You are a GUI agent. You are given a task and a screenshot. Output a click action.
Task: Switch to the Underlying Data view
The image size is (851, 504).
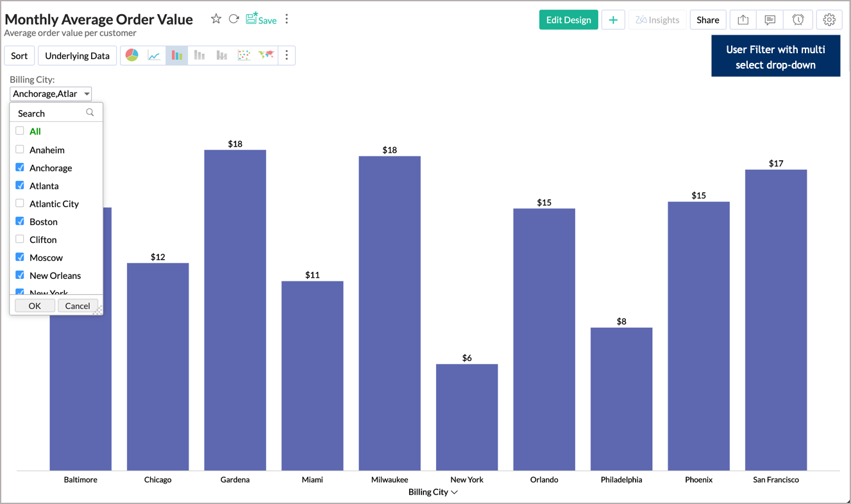point(77,55)
